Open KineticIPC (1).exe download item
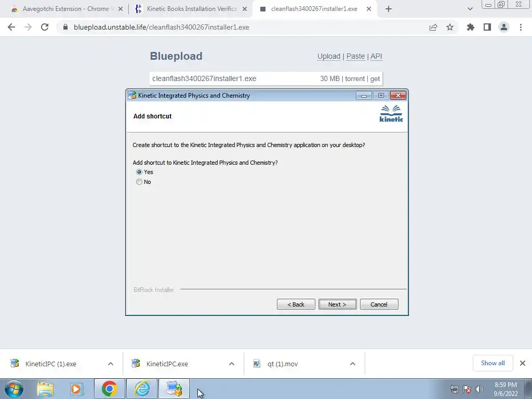This screenshot has width=532, height=399. tap(51, 364)
